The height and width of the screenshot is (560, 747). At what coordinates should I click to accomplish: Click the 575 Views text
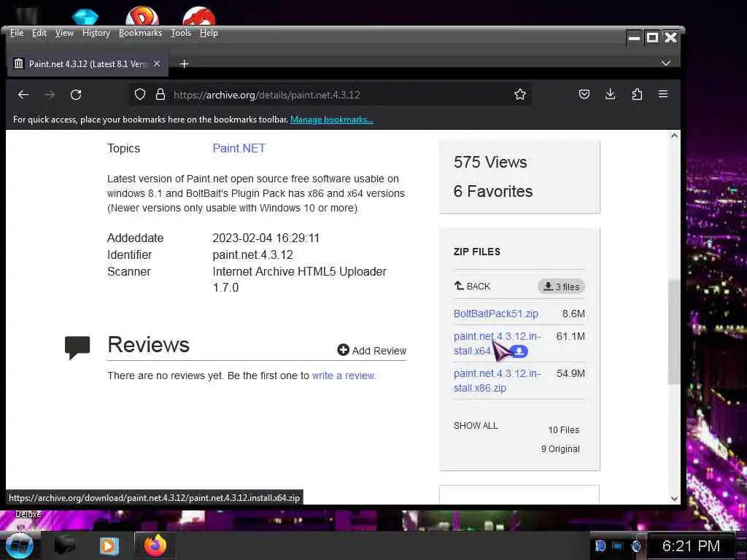point(490,162)
